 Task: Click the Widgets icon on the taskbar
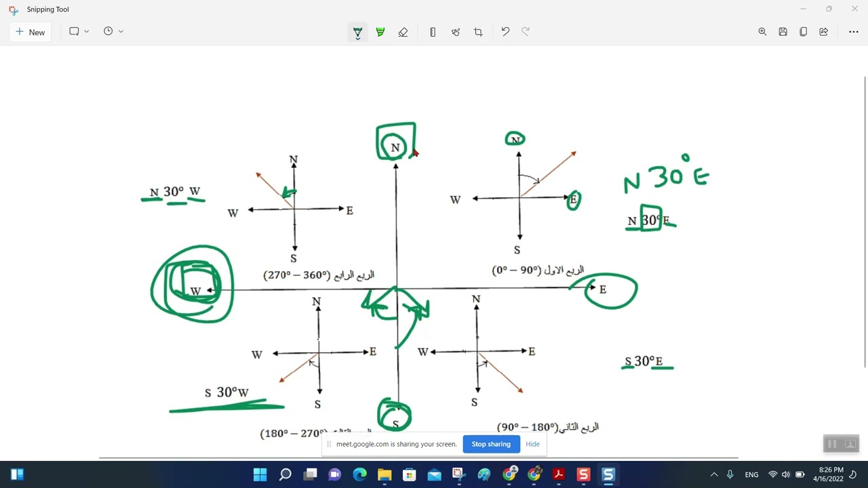(18, 474)
